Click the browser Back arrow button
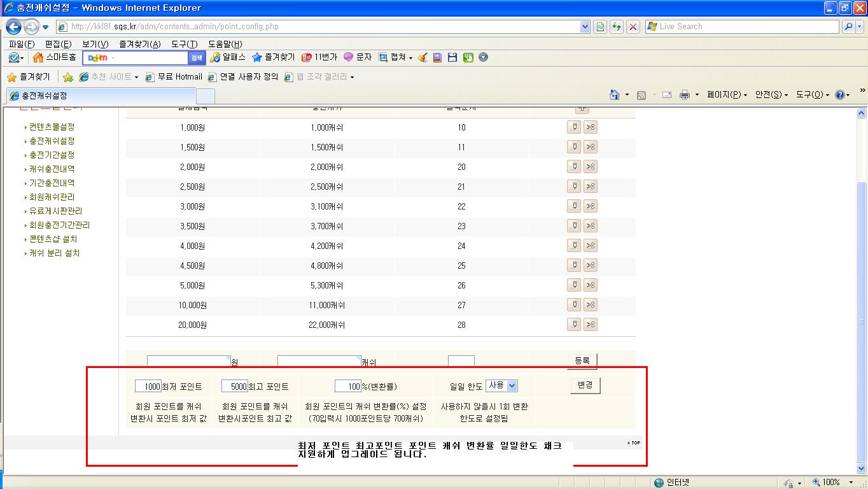 click(14, 27)
